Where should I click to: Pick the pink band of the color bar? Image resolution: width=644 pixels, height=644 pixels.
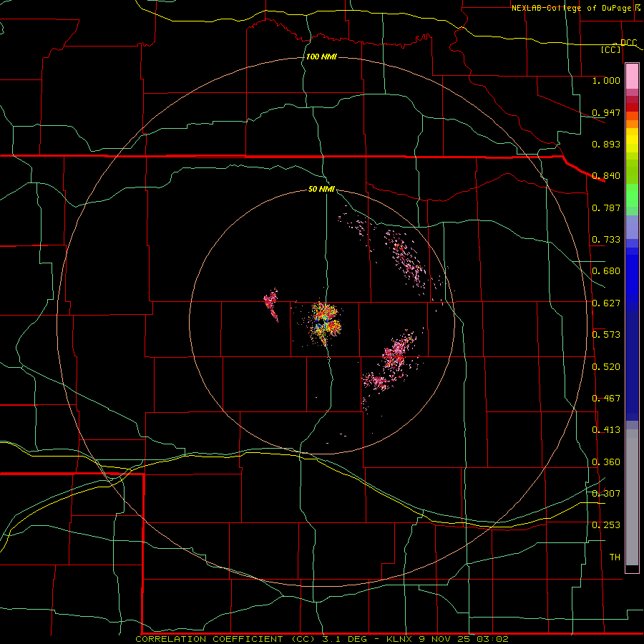pyautogui.click(x=632, y=77)
